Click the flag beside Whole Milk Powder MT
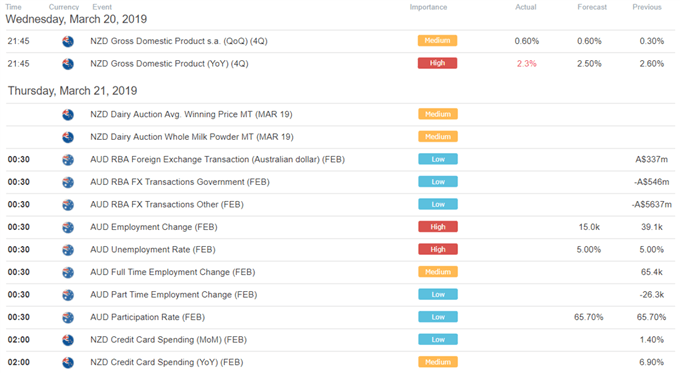The height and width of the screenshot is (373, 680). pos(68,137)
